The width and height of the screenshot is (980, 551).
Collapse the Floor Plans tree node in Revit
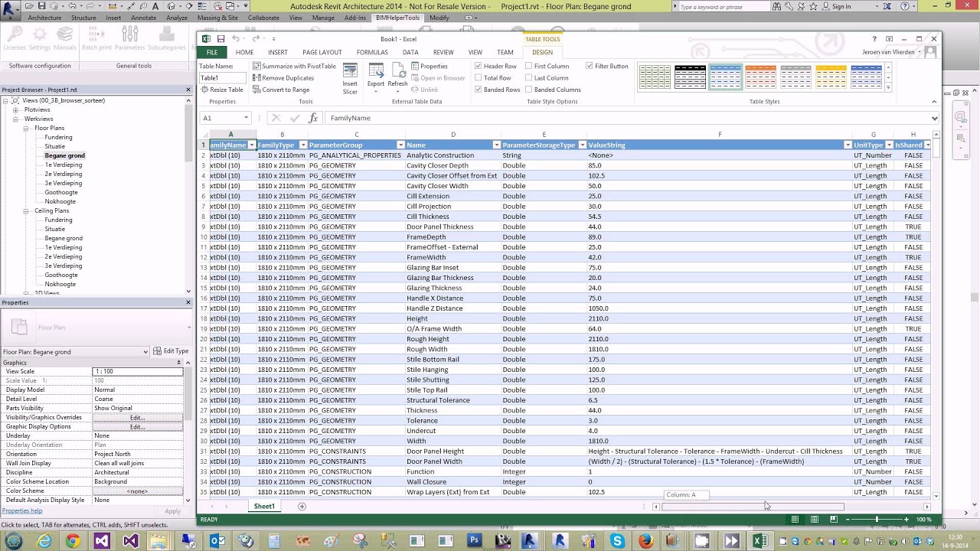click(25, 129)
